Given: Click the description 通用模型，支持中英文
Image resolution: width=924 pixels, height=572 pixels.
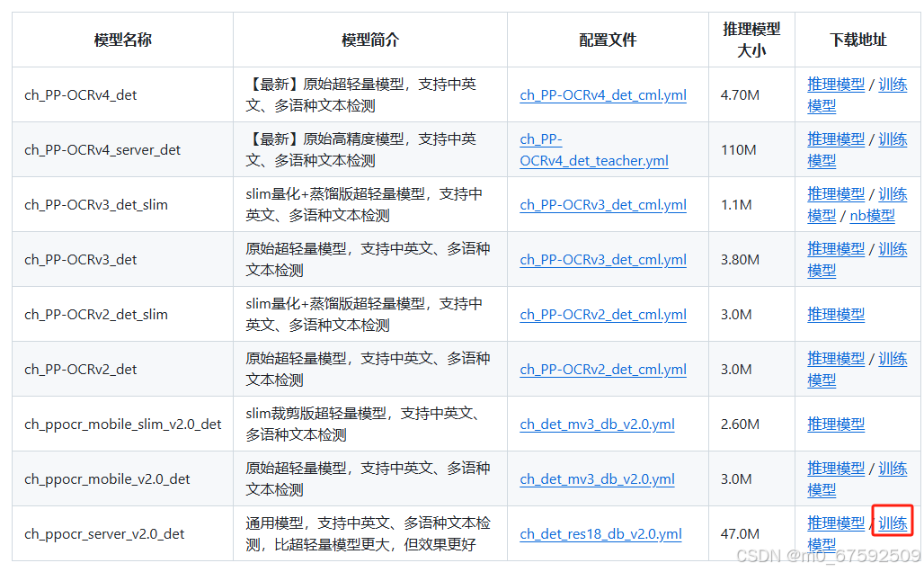Looking at the screenshot, I should click(368, 533).
